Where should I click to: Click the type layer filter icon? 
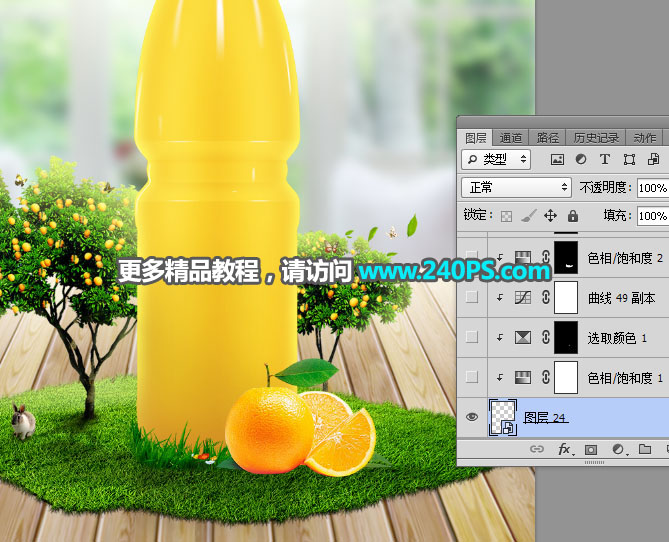click(x=605, y=159)
